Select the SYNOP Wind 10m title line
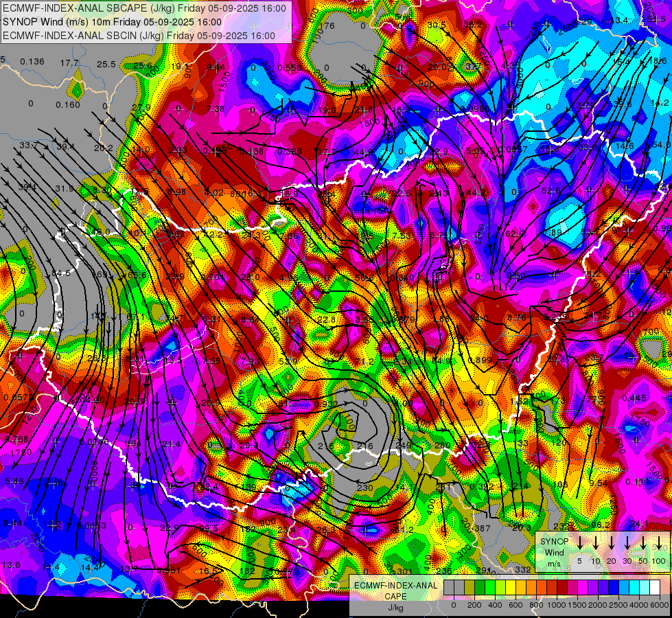The image size is (672, 618). point(113,22)
